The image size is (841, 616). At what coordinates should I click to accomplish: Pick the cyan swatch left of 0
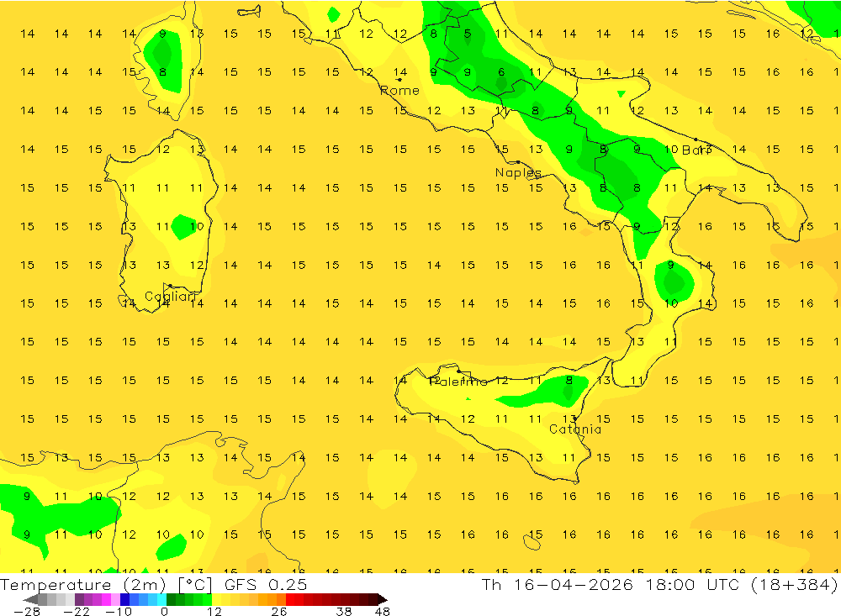pyautogui.click(x=161, y=599)
